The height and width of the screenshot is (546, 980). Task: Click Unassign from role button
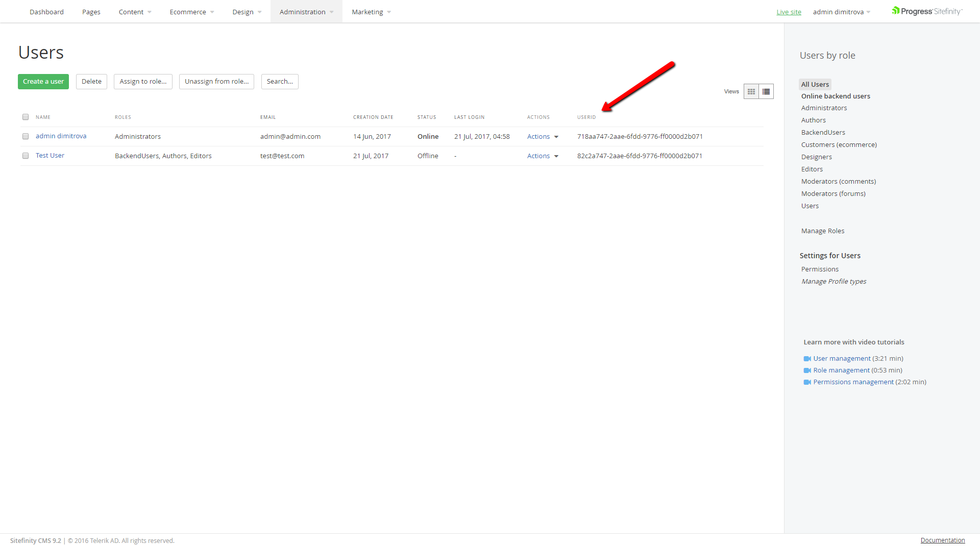[x=216, y=82]
